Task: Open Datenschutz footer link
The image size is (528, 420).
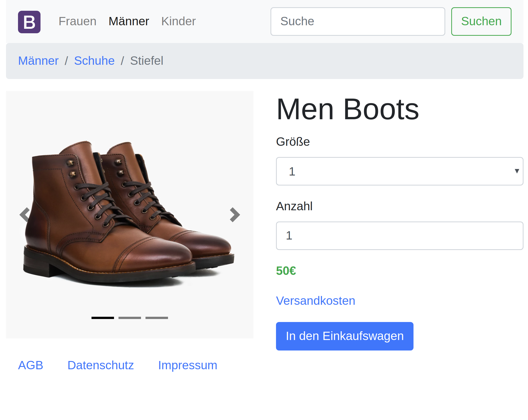Action: tap(100, 365)
